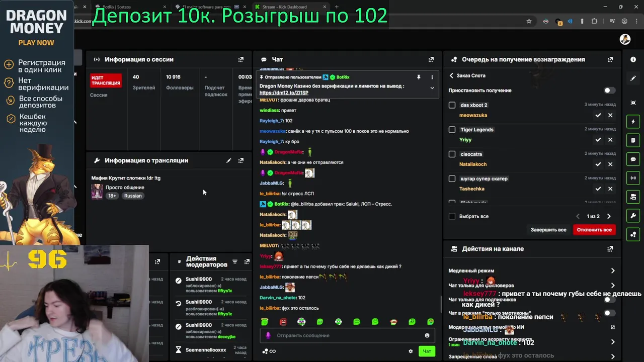Screen dimensions: 644x362
Task: Collapse the pinned message chevron
Action: (432, 88)
